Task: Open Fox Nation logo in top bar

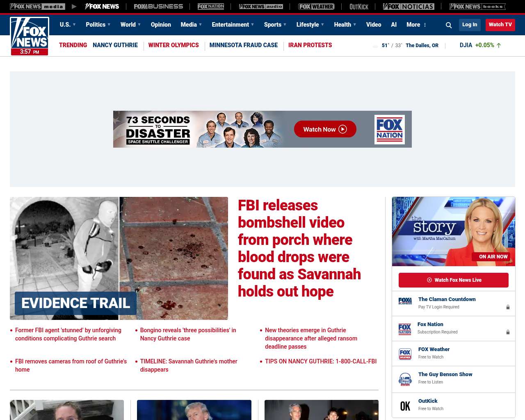Action: 211,7
